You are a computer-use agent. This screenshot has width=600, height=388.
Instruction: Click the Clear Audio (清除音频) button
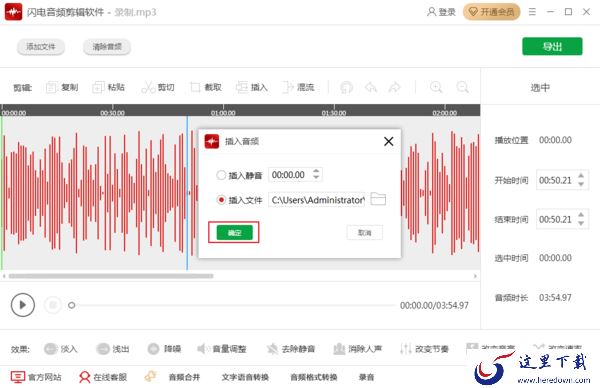[107, 47]
